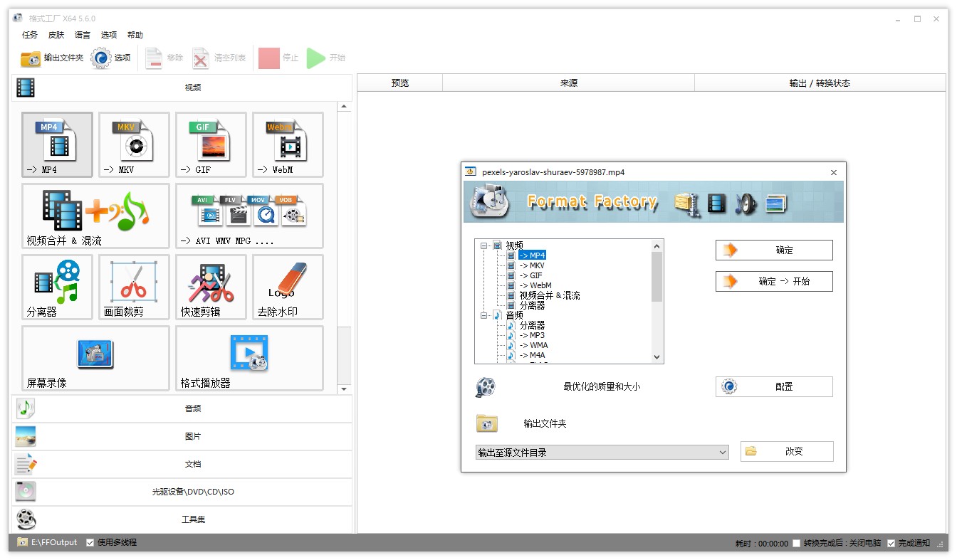Image resolution: width=957 pixels, height=560 pixels.
Task: Click the 确定 -> 开始 button
Action: tap(774, 282)
